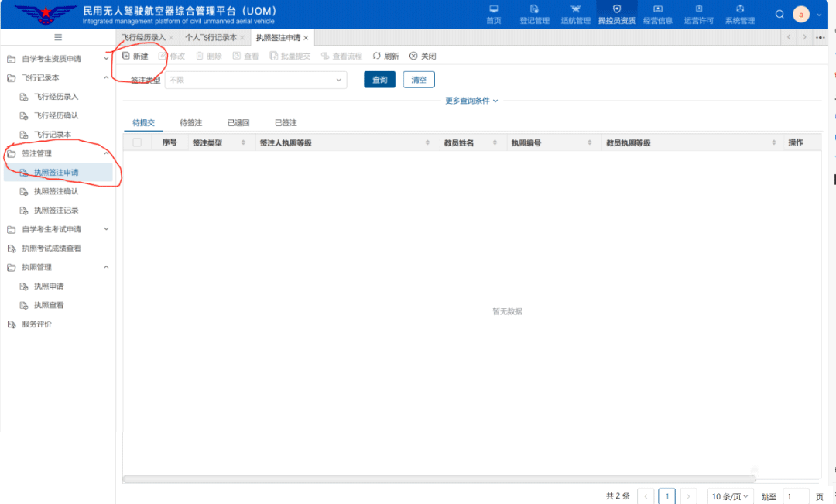This screenshot has width=836, height=504.
Task: Switch to 待签注 tab
Action: point(191,122)
